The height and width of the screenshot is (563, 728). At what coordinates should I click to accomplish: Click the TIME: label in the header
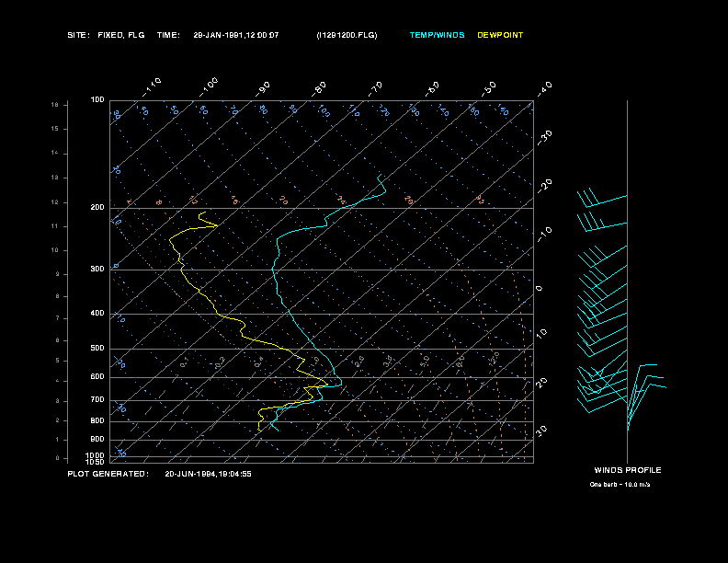pos(168,35)
